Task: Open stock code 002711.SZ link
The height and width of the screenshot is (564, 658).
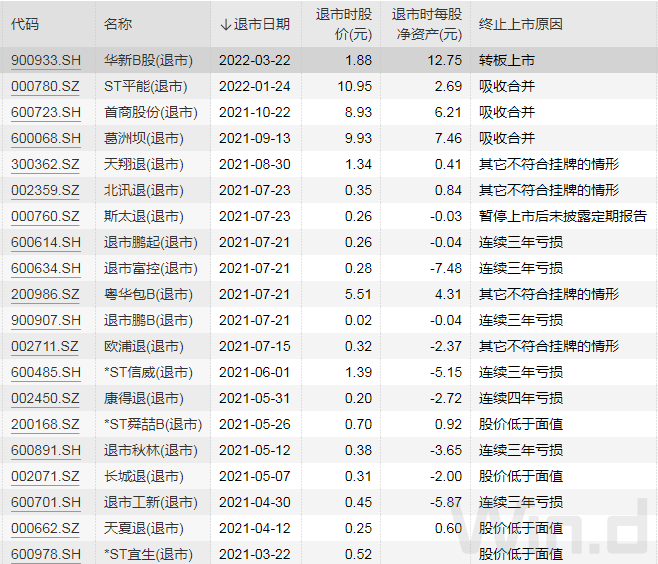Action: [44, 347]
